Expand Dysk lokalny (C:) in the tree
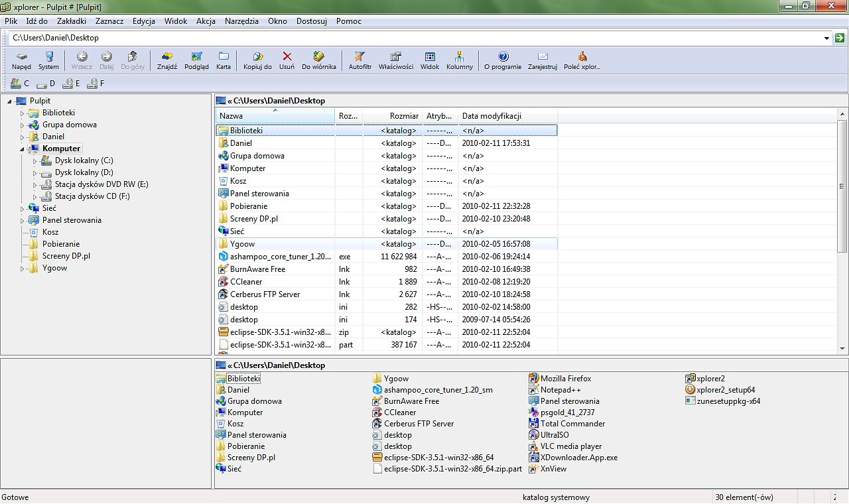This screenshot has height=504, width=849. (x=34, y=161)
